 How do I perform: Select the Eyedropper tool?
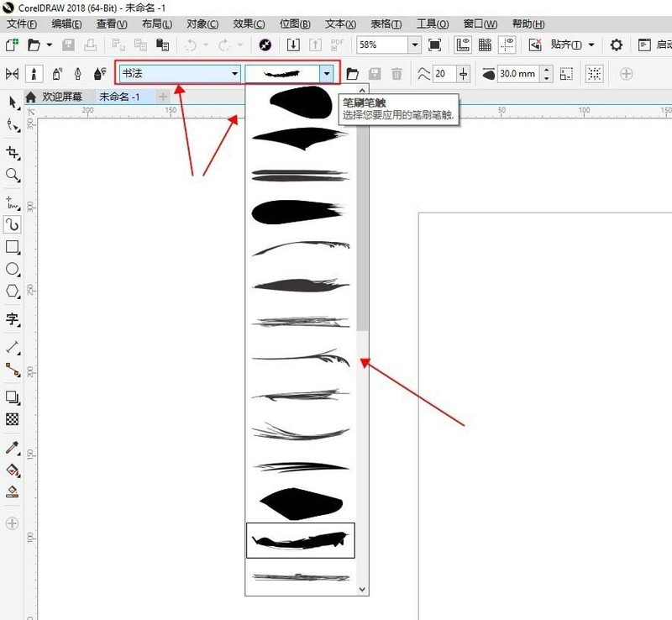tap(13, 448)
